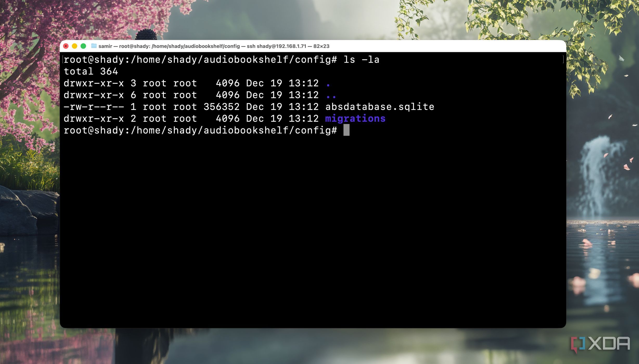This screenshot has height=364, width=639.
Task: Click the folder proxy icon in title bar
Action: 94,46
